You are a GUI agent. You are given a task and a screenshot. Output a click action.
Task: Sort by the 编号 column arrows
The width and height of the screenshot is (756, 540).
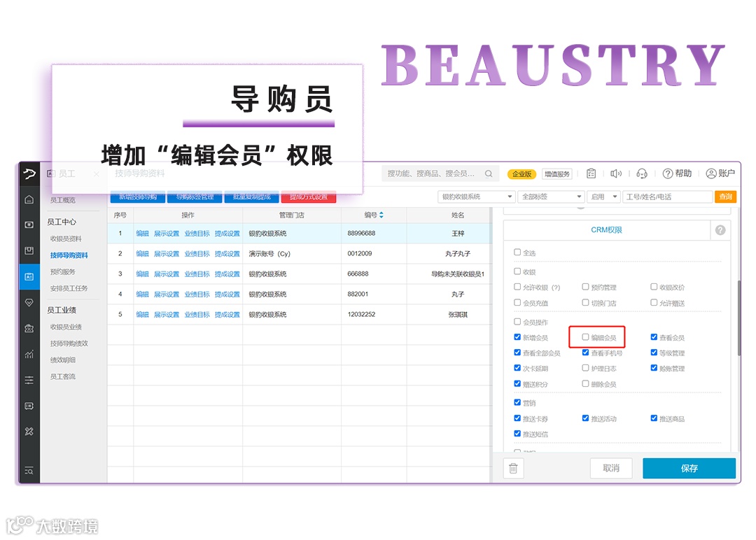click(381, 215)
